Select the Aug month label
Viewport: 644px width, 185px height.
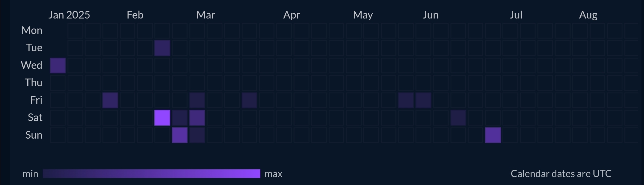click(588, 15)
